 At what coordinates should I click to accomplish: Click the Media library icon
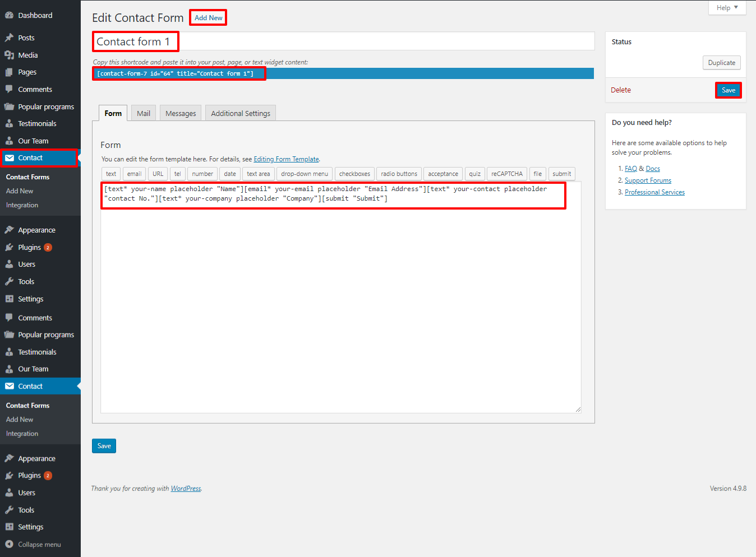[x=9, y=55]
